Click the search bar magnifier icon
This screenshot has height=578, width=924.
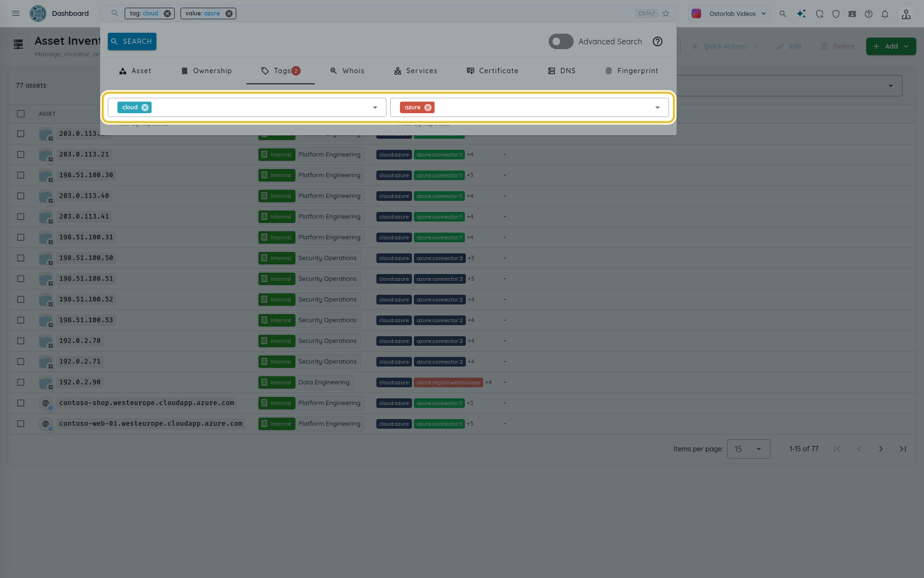point(115,13)
